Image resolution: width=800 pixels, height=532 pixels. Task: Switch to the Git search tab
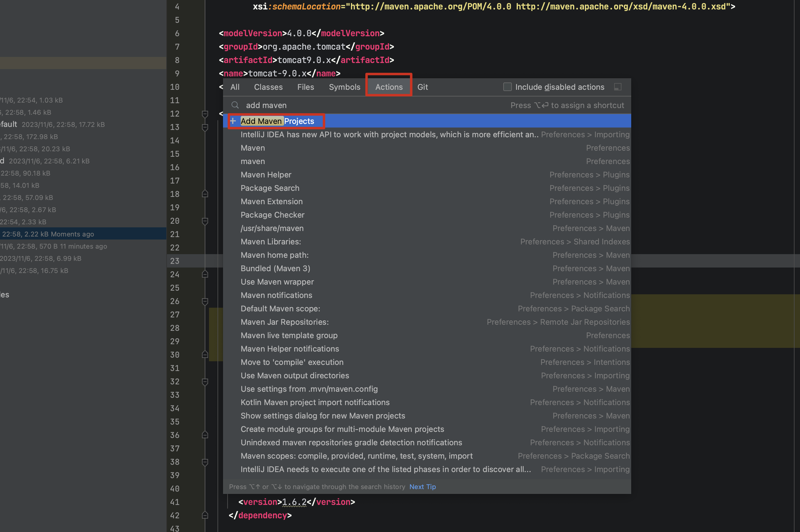click(423, 87)
